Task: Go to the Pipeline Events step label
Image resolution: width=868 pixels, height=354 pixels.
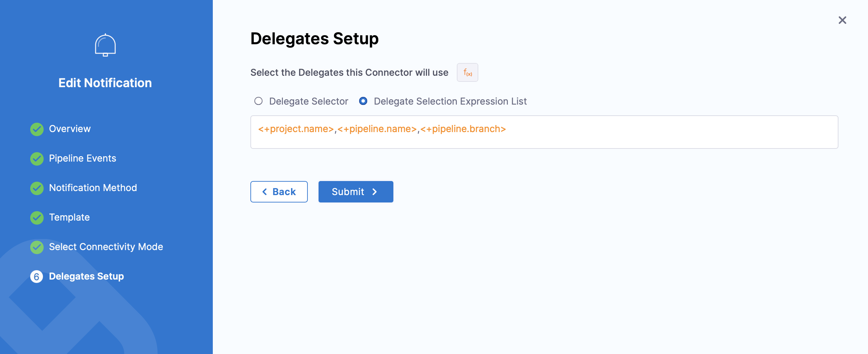Action: tap(83, 158)
